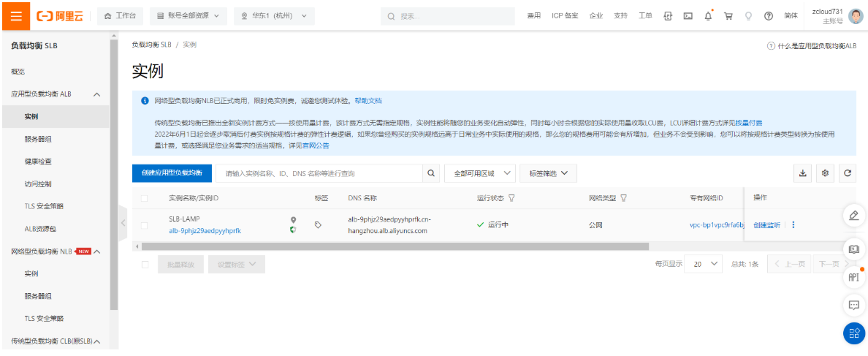Image resolution: width=868 pixels, height=356 pixels.
Task: Click the search magnifier next to query field
Action: point(430,173)
